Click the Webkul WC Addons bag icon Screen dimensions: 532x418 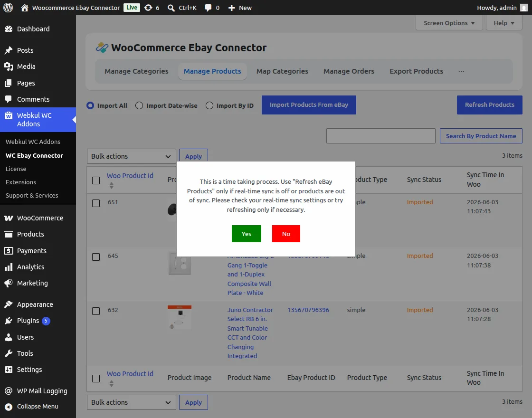coord(9,116)
